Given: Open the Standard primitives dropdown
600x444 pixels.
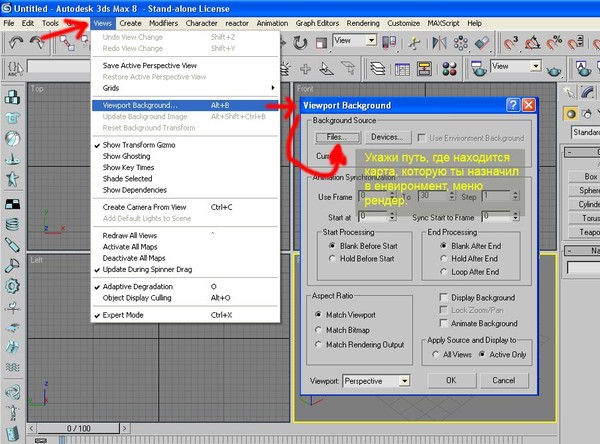Looking at the screenshot, I should (585, 132).
